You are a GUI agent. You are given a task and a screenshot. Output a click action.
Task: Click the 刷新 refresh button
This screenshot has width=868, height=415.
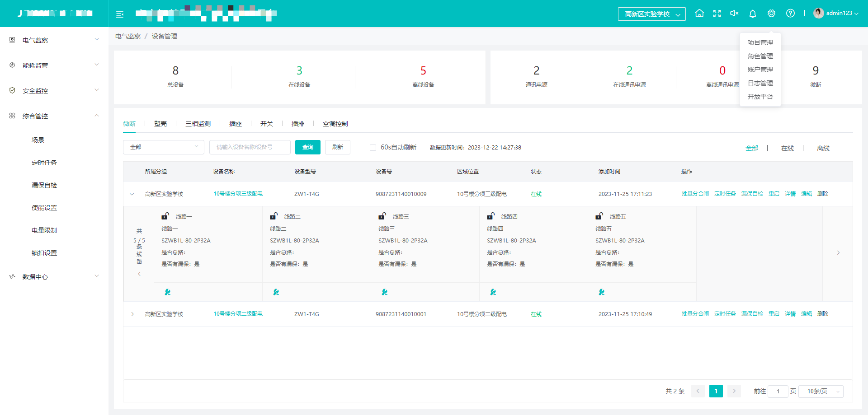(x=338, y=147)
